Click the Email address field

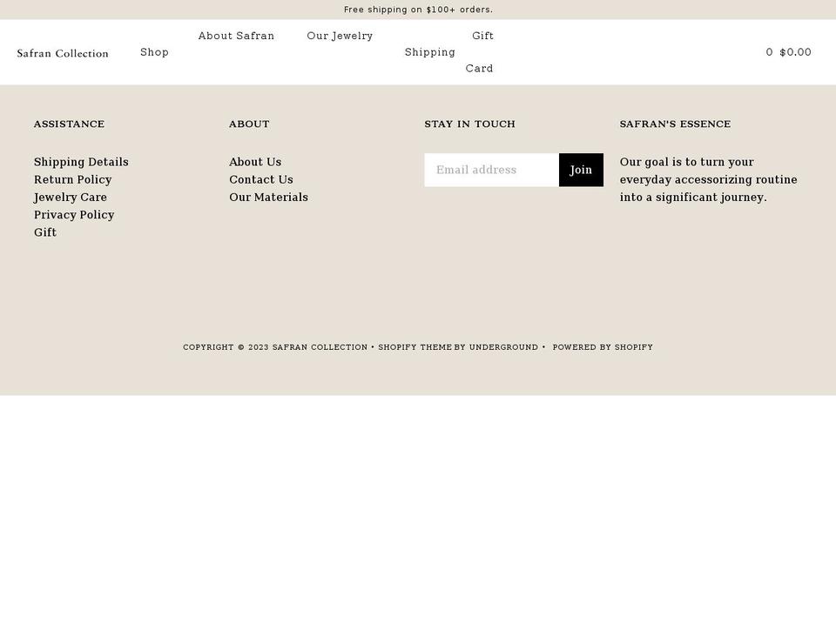point(492,170)
